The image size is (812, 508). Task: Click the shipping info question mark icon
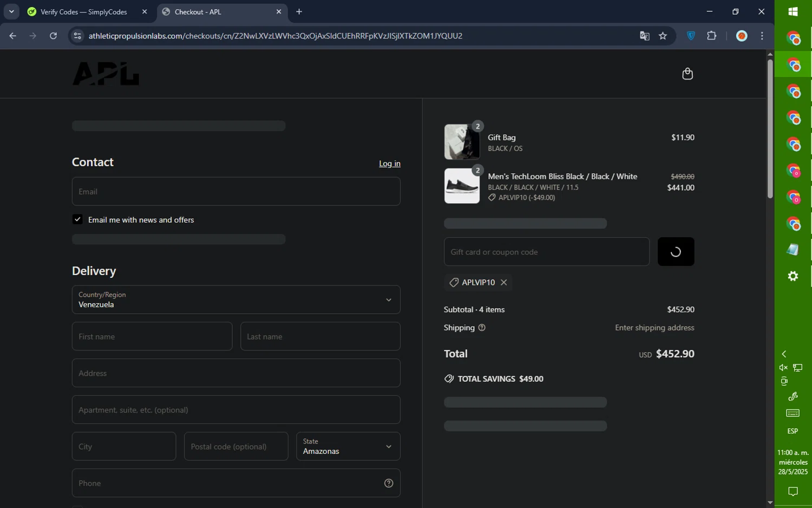(x=482, y=328)
